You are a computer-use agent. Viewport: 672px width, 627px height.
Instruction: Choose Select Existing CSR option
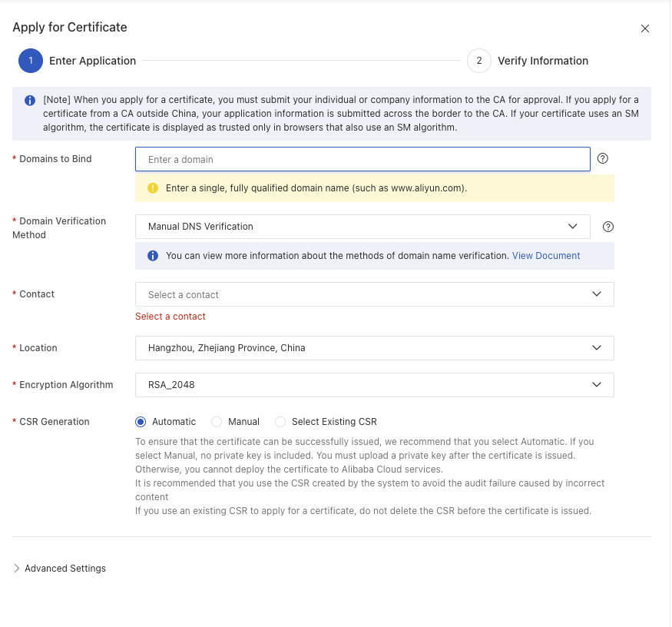pyautogui.click(x=280, y=422)
